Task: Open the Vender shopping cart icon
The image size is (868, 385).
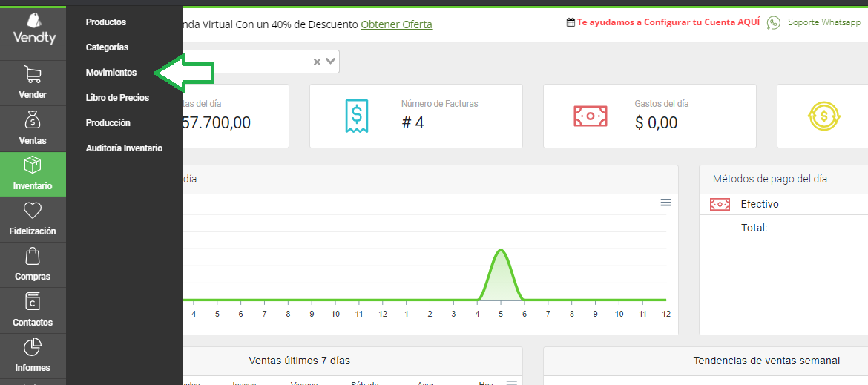Action: [33, 75]
